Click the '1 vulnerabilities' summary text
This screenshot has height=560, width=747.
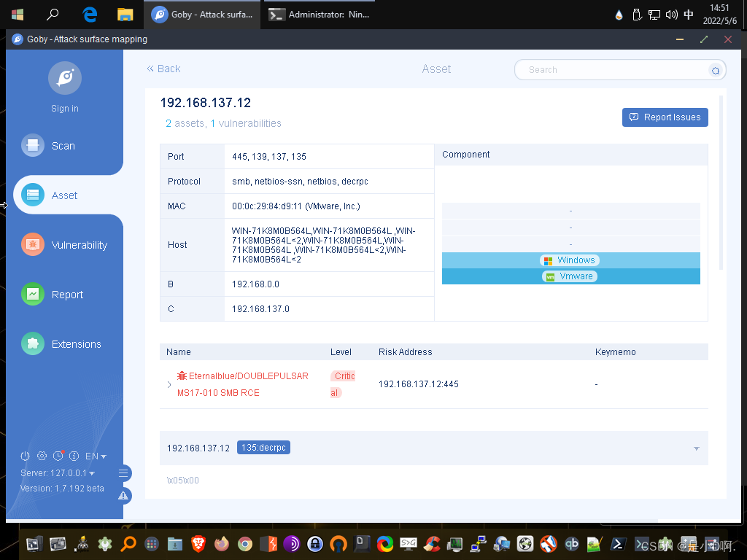point(246,123)
